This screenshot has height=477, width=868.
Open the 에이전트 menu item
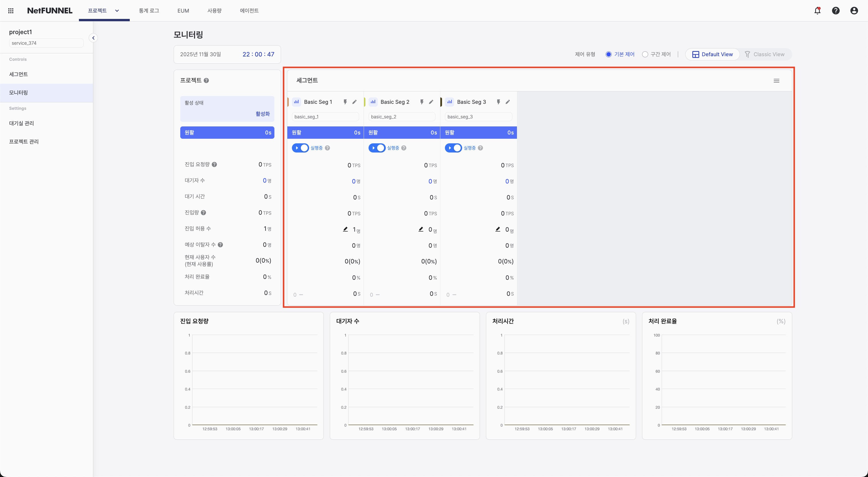[249, 10]
